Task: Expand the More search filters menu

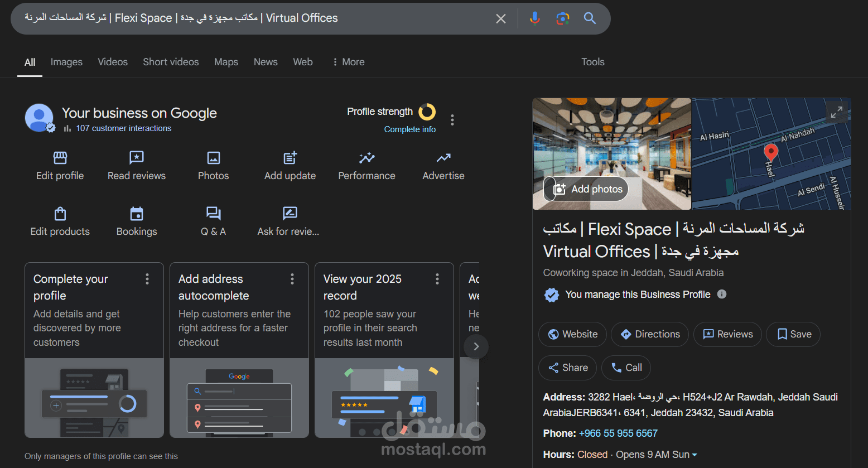Action: pyautogui.click(x=348, y=62)
